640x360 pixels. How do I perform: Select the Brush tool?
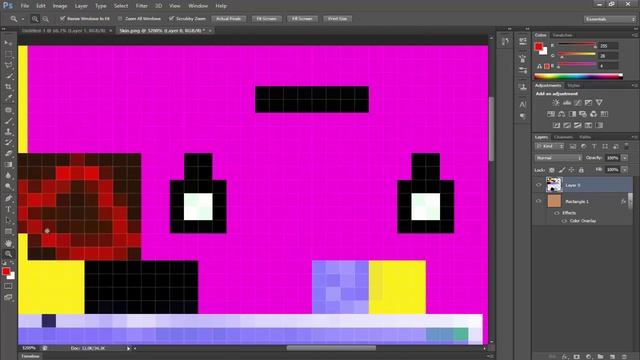click(8, 121)
